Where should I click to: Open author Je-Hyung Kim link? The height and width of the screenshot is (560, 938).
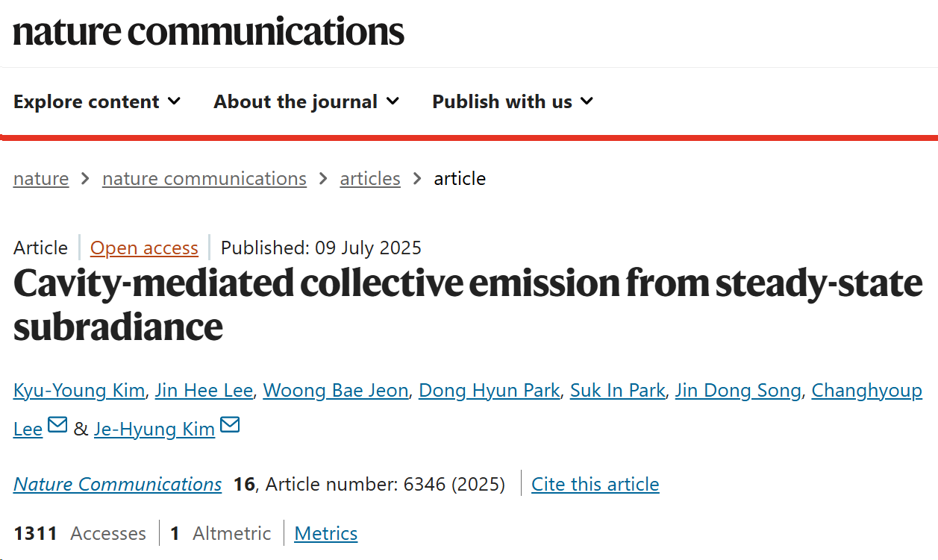[154, 430]
